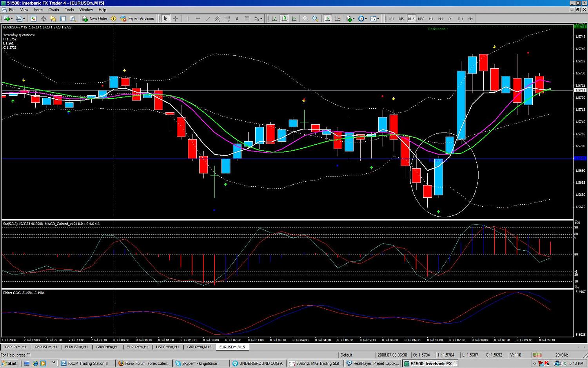Switch chart to Bar Chart mode
The image size is (588, 368).
coord(274,18)
